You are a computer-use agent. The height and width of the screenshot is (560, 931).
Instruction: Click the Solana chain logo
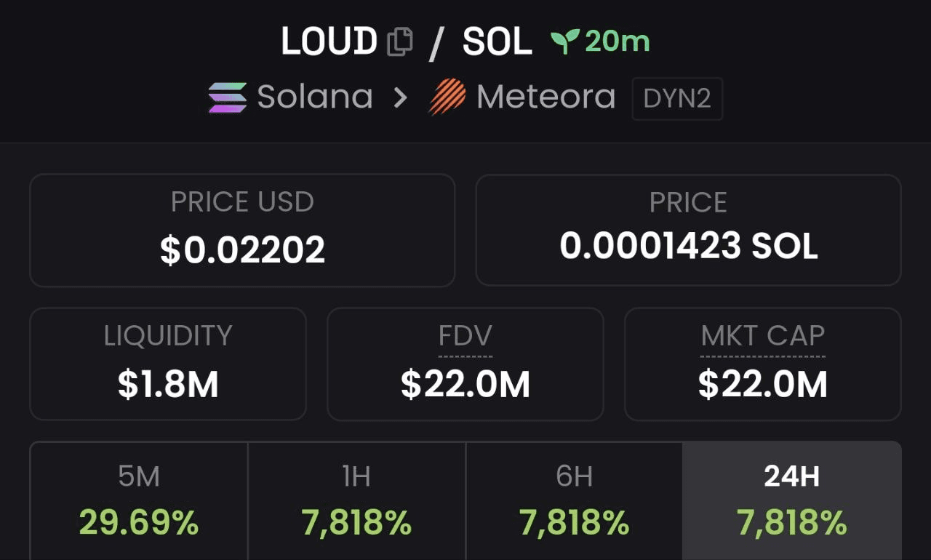point(228,97)
